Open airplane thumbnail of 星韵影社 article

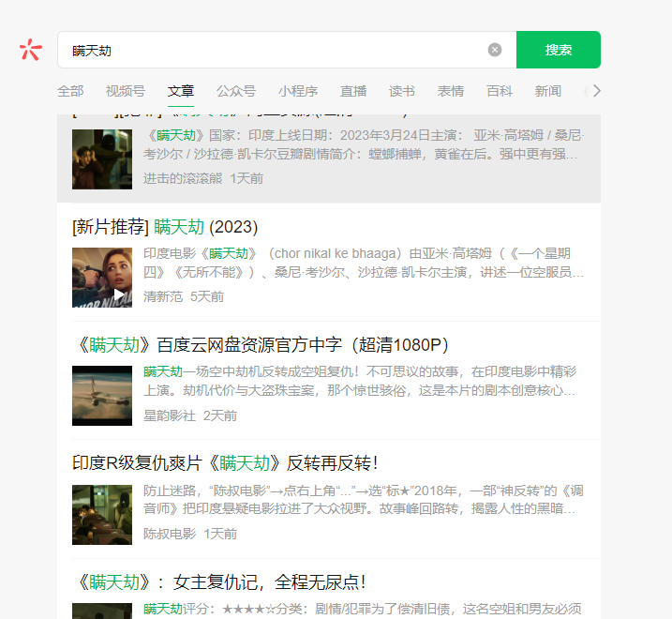tap(102, 396)
